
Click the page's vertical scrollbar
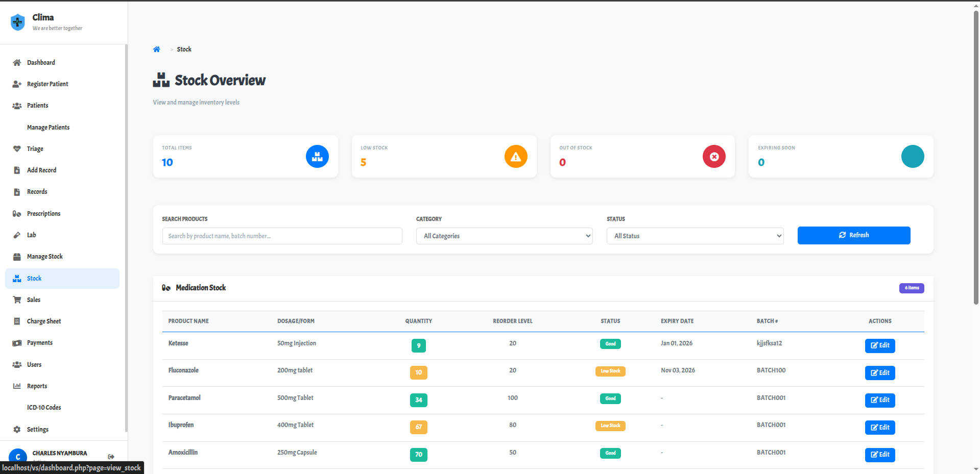[x=976, y=153]
